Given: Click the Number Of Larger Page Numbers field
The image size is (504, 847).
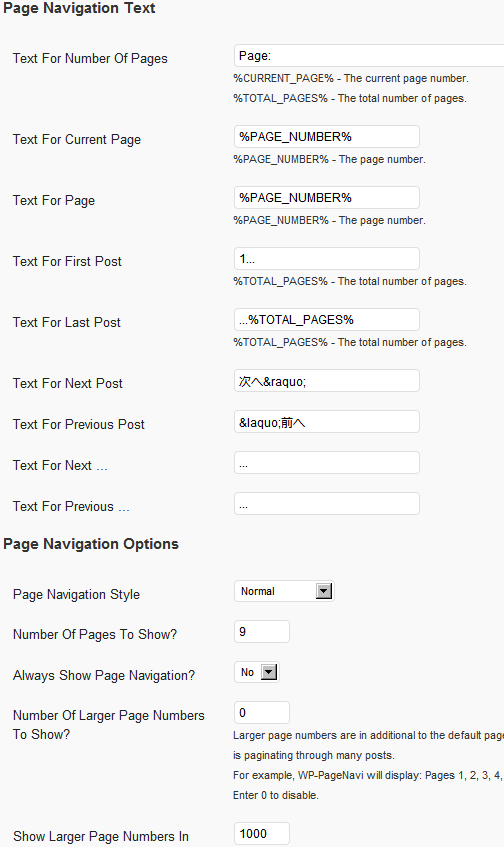Looking at the screenshot, I should pos(262,712).
